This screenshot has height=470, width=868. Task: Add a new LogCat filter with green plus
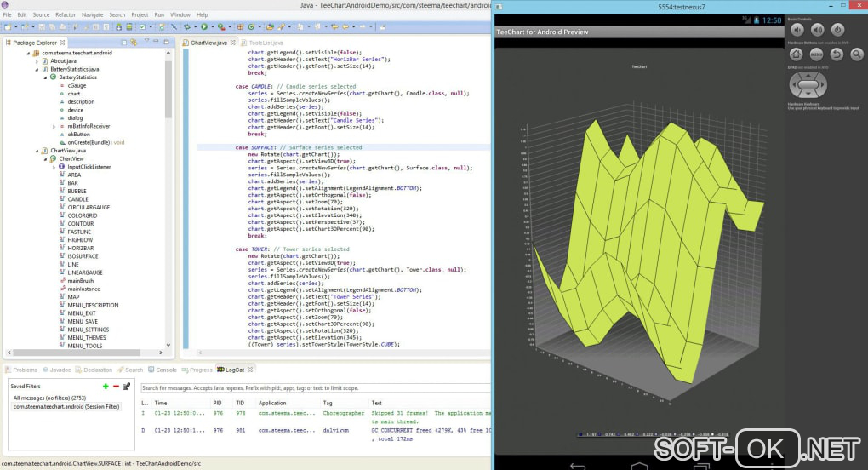tap(106, 387)
